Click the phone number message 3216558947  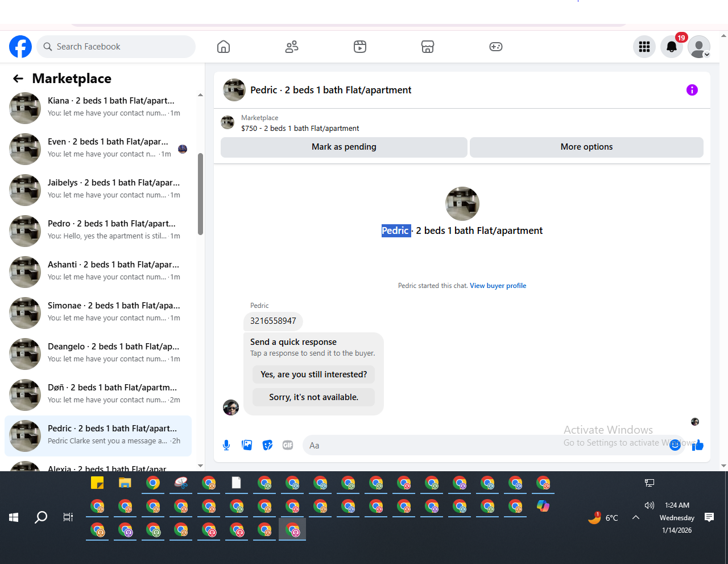tap(273, 321)
